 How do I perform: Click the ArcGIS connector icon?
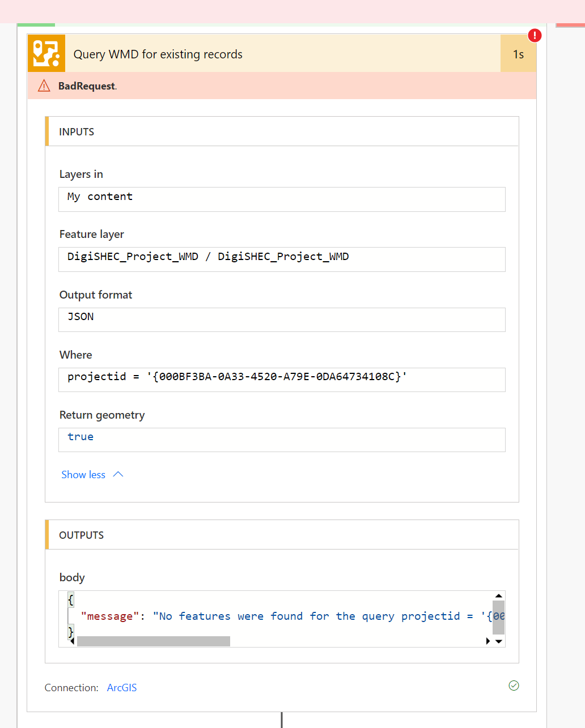coord(46,53)
